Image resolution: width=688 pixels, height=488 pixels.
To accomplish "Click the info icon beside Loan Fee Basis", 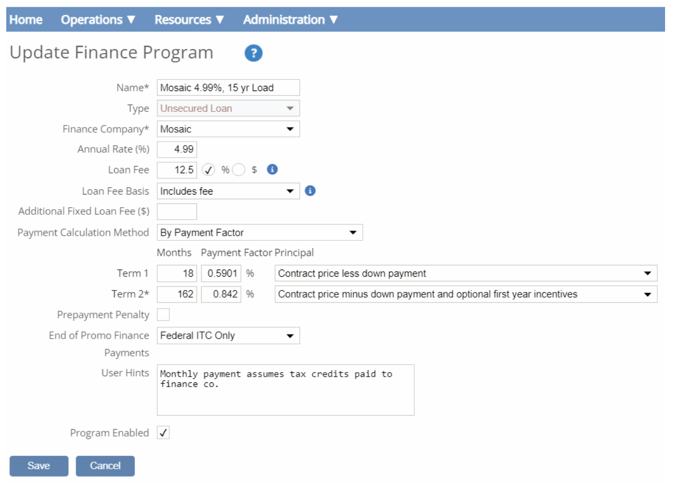I will tap(310, 191).
